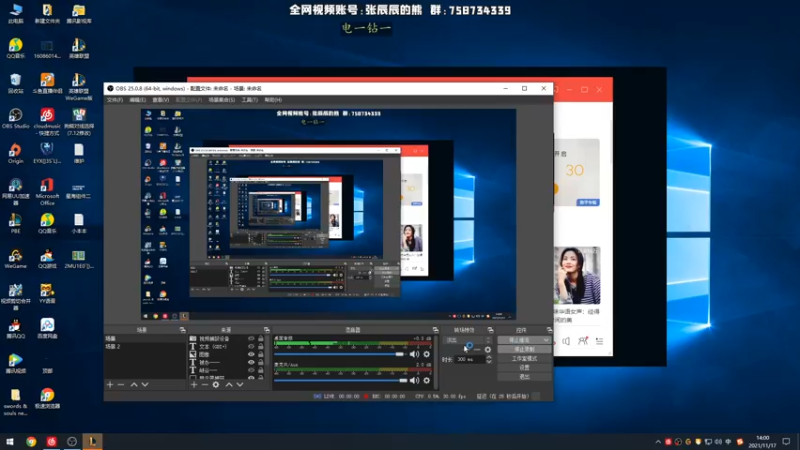Add a new source with plus icon

pos(193,384)
